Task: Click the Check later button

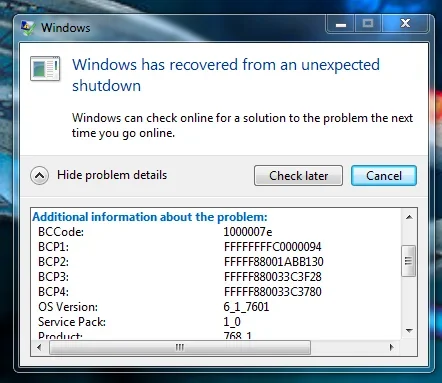Action: coord(298,176)
